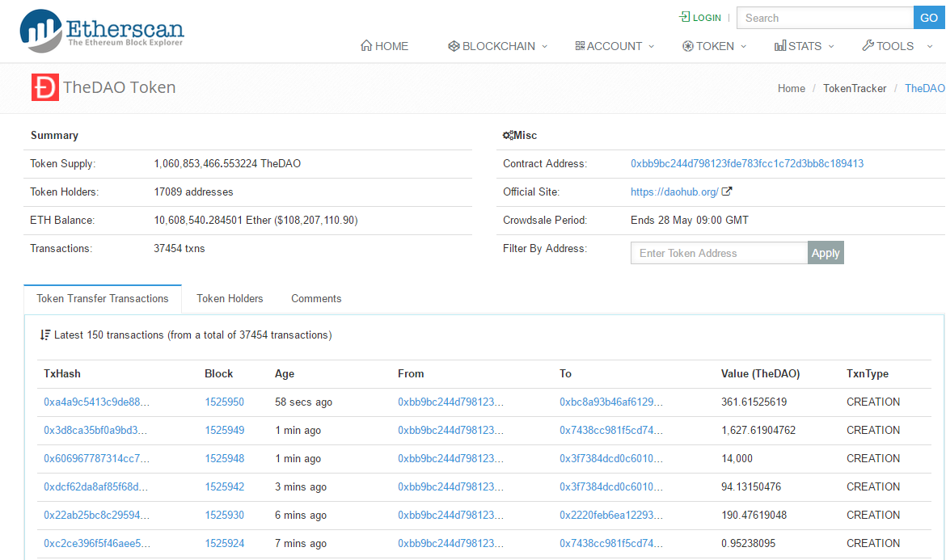Click the login arrow icon
Image resolution: width=946 pixels, height=560 pixels.
685,17
